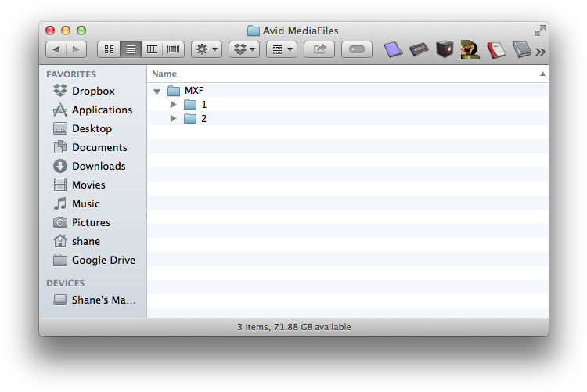Image resolution: width=587 pixels, height=392 pixels.
Task: Click the DEVICES sidebar heading
Action: (65, 283)
